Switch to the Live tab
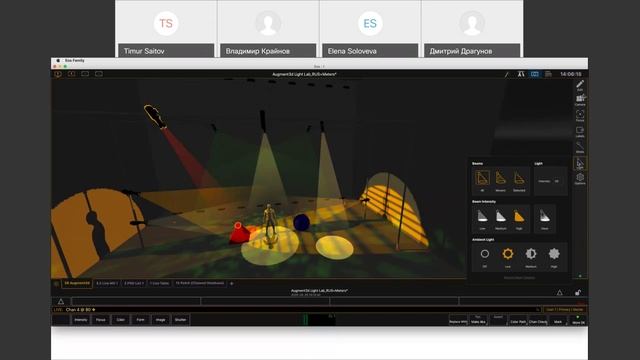The width and height of the screenshot is (640, 360). point(107,283)
